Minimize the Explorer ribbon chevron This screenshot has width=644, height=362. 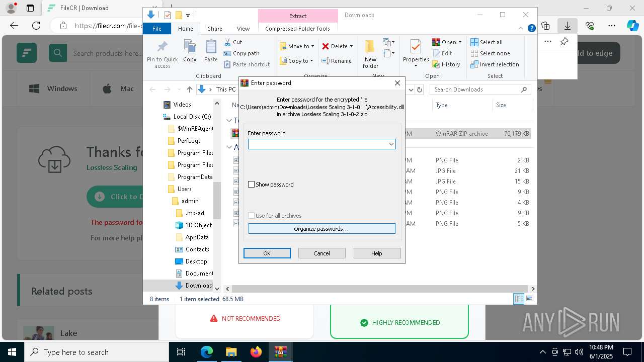pyautogui.click(x=521, y=29)
